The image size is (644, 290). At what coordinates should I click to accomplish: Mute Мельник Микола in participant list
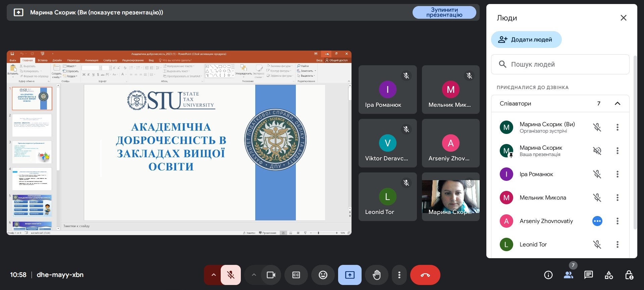pos(597,198)
